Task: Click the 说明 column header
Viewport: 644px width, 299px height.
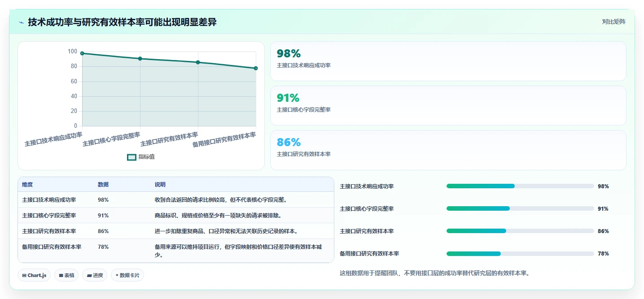Action: (x=160, y=185)
